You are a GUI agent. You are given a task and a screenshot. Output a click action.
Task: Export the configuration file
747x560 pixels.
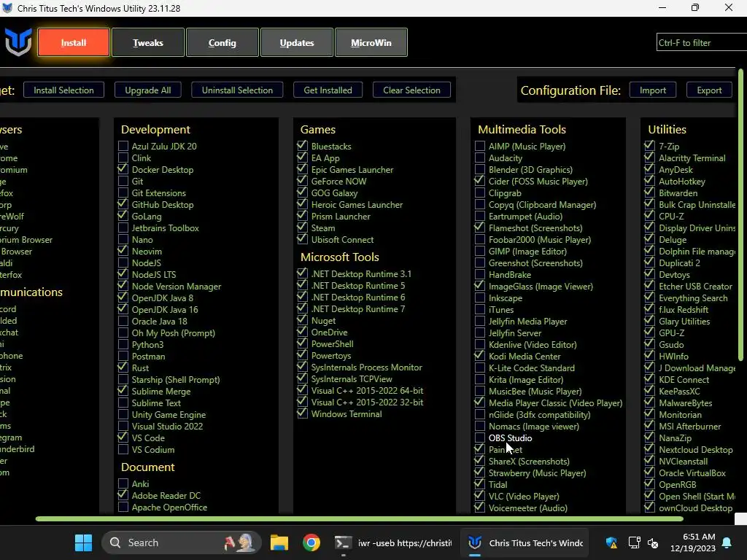pyautogui.click(x=709, y=90)
